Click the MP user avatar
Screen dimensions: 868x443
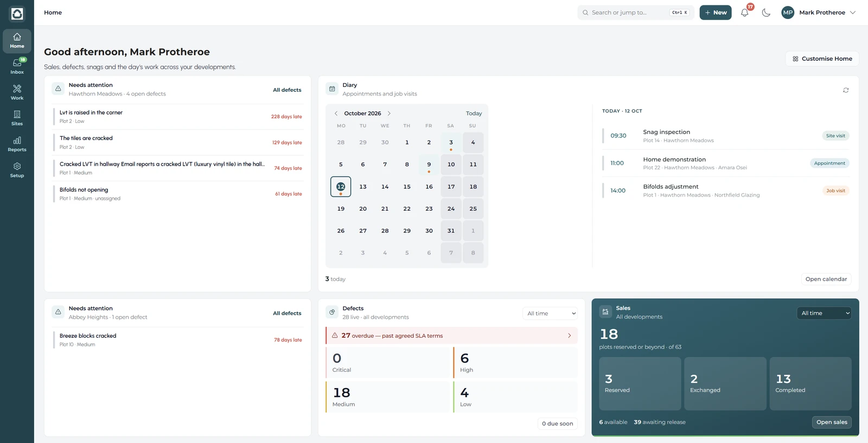click(x=788, y=12)
